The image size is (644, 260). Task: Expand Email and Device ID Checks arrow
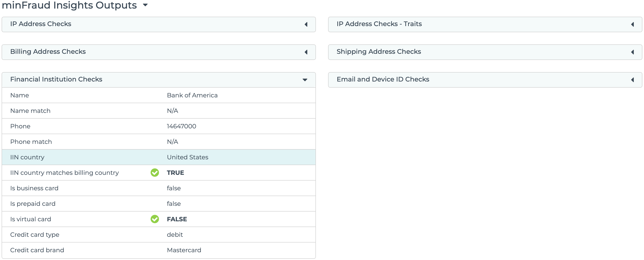click(x=632, y=80)
